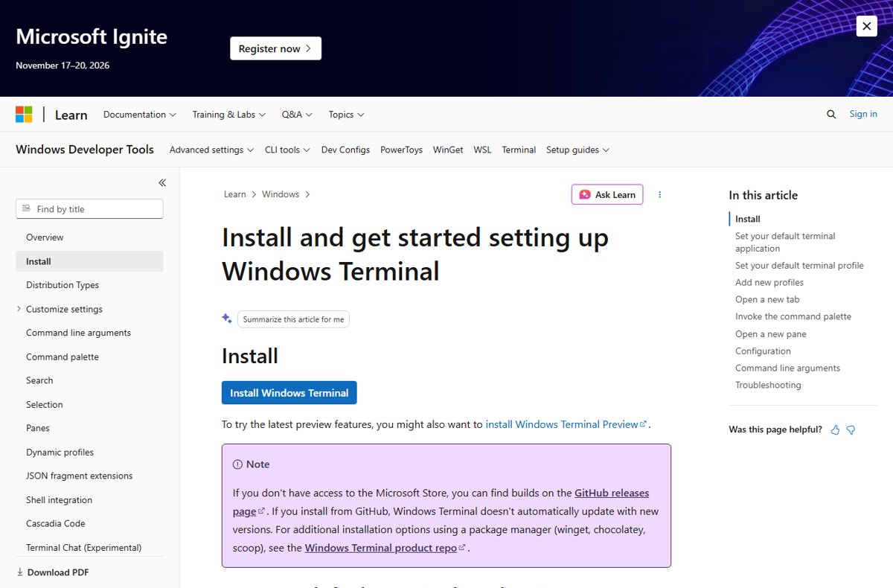Expand the Q&A dropdown
This screenshot has height=588, width=893.
coord(297,115)
